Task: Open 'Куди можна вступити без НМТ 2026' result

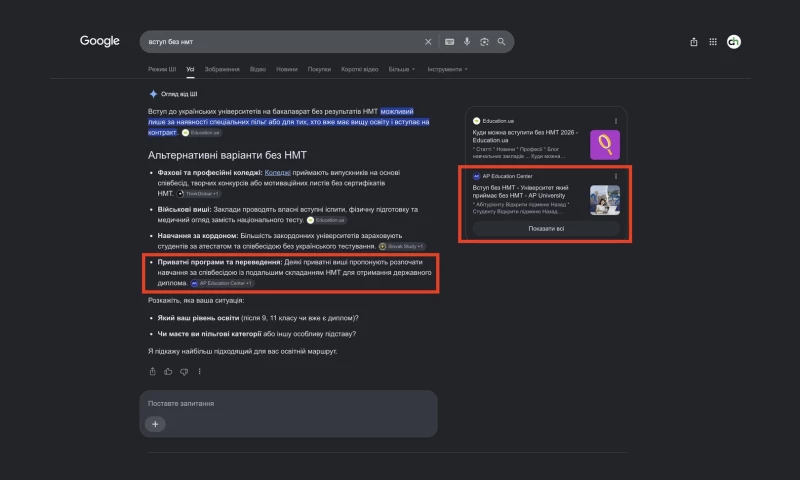Action: point(525,136)
